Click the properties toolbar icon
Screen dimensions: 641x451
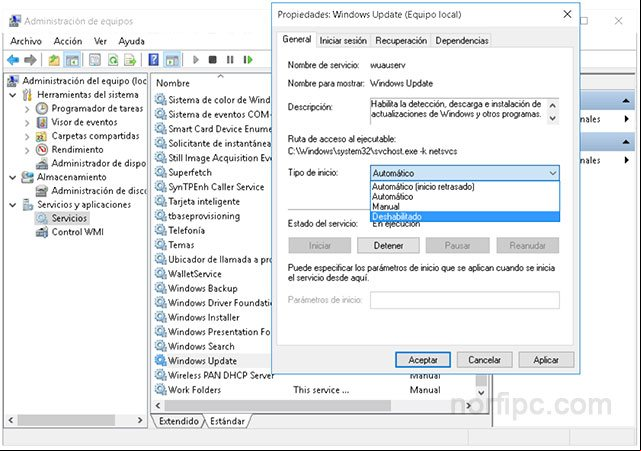coord(95,60)
